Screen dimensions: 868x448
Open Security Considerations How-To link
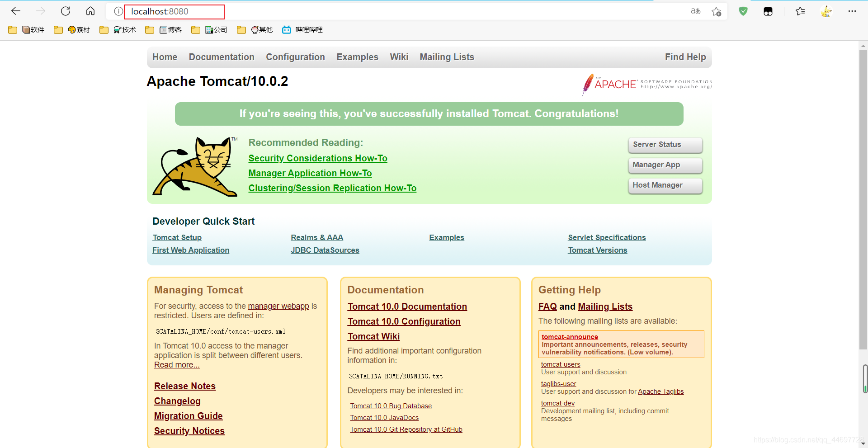click(x=318, y=158)
